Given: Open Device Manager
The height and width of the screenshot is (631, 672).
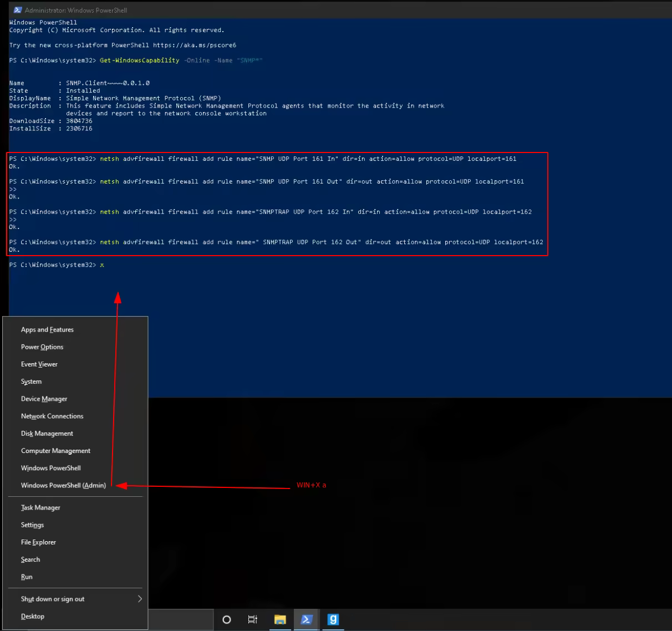Looking at the screenshot, I should coord(75,398).
